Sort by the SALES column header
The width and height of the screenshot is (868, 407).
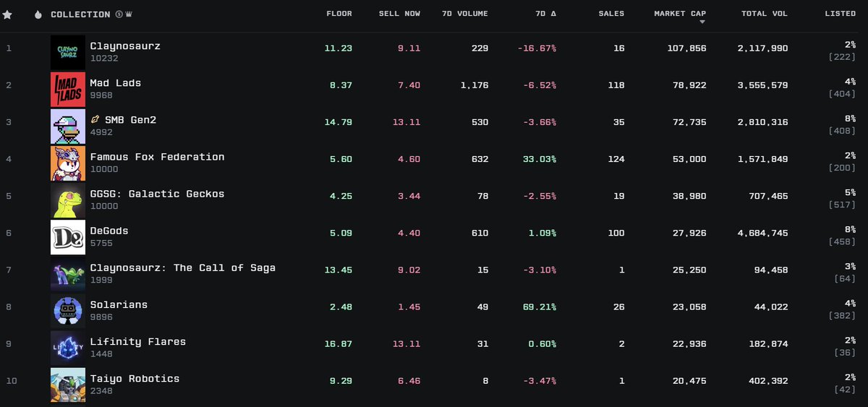611,14
